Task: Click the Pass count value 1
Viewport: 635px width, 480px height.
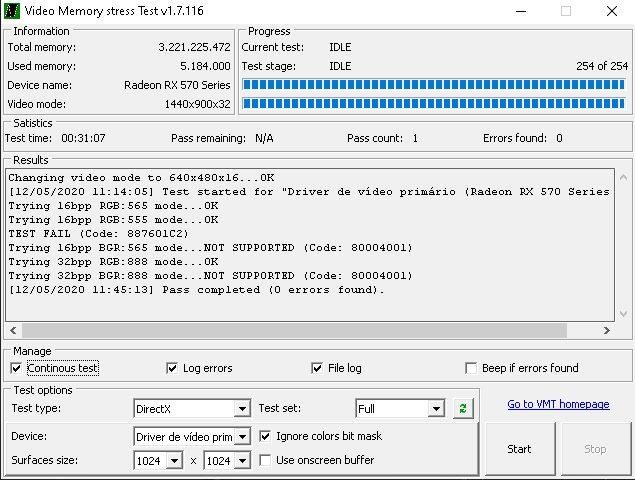Action: coord(415,138)
